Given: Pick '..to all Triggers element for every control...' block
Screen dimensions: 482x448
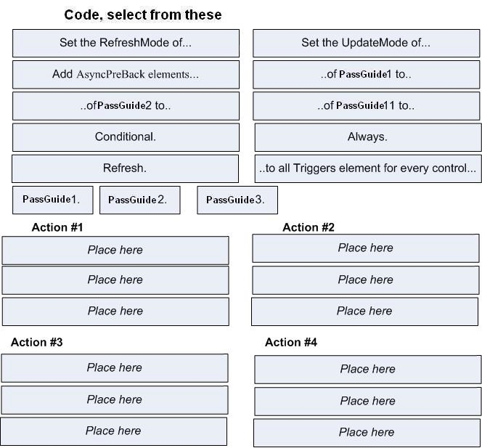Looking at the screenshot, I should (368, 168).
